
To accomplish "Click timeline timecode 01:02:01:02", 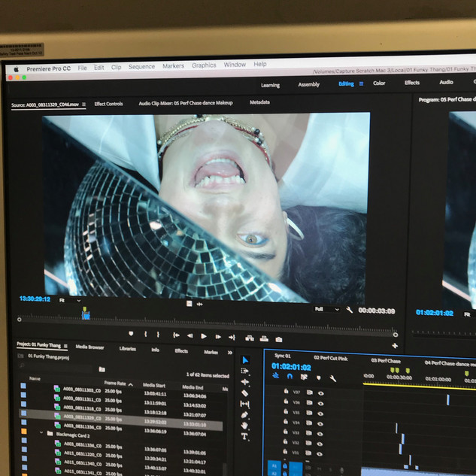I will (x=291, y=367).
